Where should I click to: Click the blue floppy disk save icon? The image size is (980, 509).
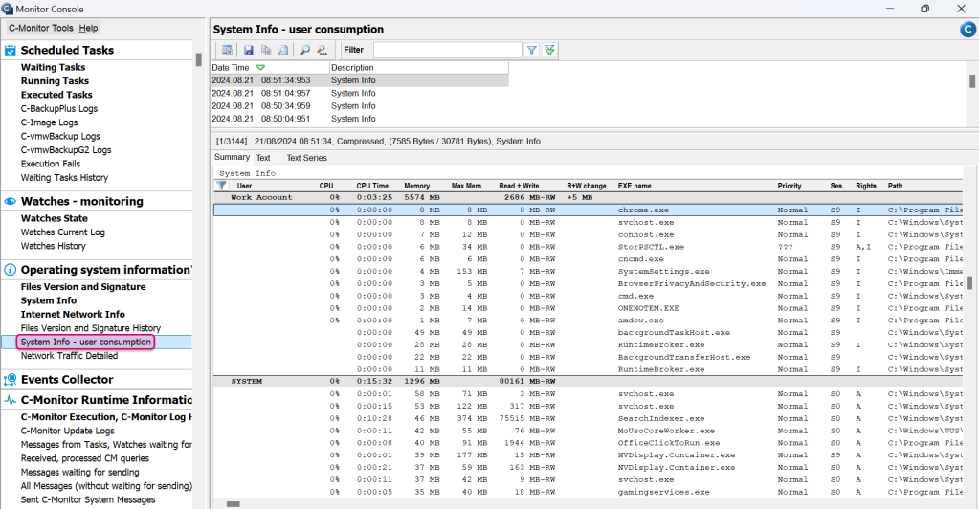[248, 50]
